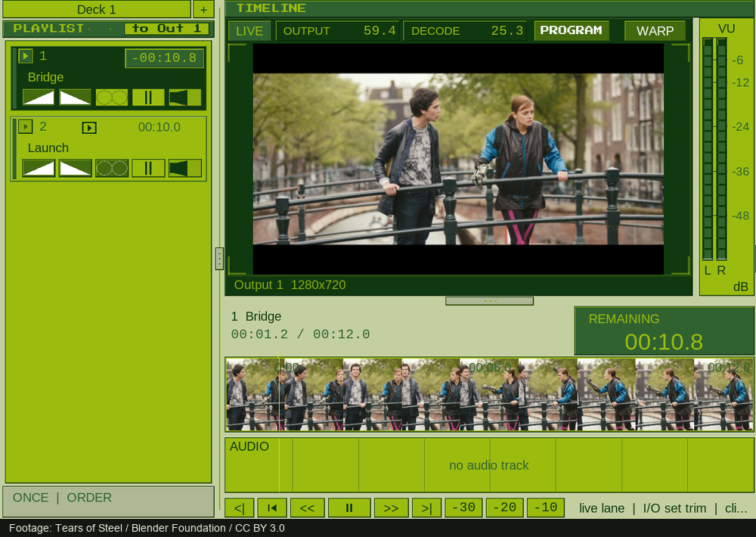The height and width of the screenshot is (537, 756).
Task: Open the 'to Out 1' output selector
Action: (166, 29)
